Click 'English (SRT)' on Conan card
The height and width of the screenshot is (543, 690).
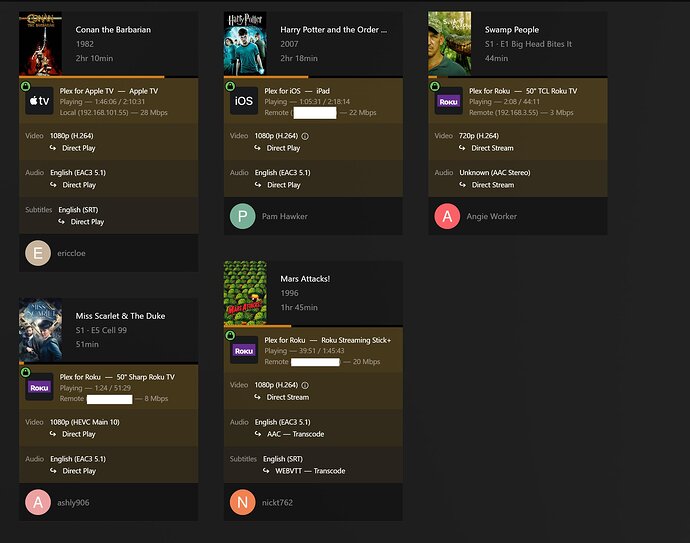(78, 210)
